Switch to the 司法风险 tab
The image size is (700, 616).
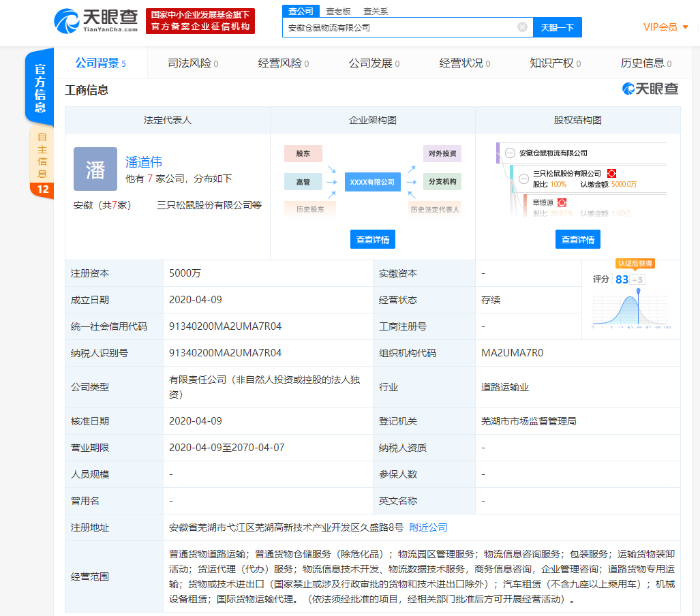tap(193, 63)
